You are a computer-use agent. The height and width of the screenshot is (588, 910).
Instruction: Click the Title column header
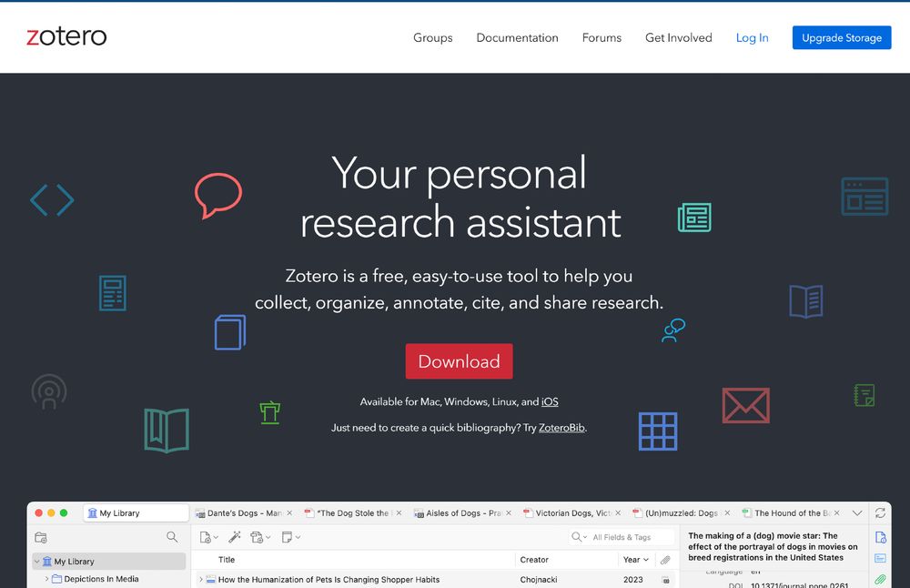pos(227,560)
